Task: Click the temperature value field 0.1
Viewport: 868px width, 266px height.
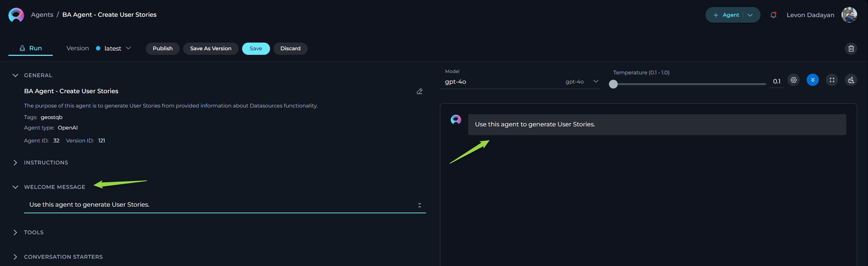Action: tap(777, 81)
